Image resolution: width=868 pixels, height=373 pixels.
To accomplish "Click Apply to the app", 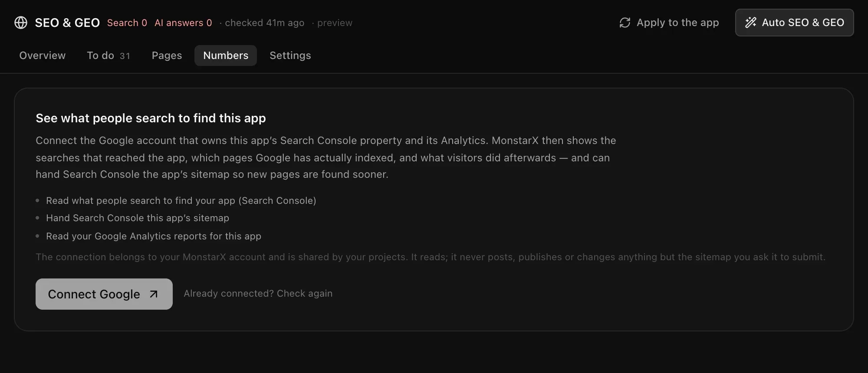I will pyautogui.click(x=669, y=23).
